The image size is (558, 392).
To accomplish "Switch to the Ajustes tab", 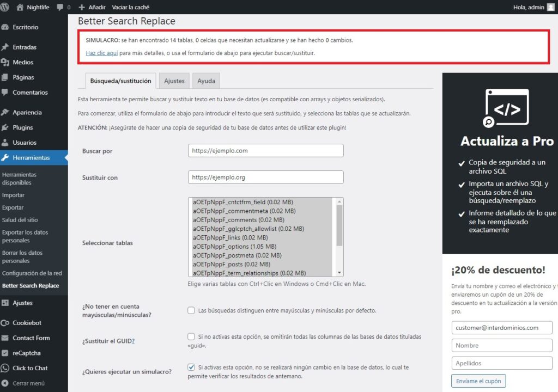I will (174, 81).
